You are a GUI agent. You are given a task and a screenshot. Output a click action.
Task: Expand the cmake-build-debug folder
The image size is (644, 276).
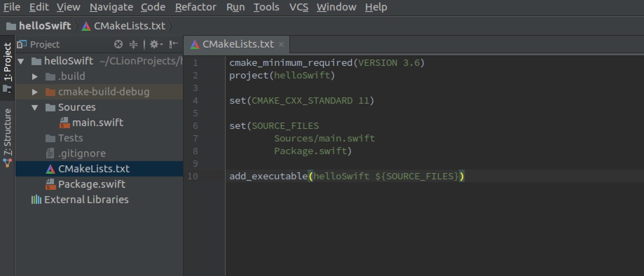(x=34, y=92)
